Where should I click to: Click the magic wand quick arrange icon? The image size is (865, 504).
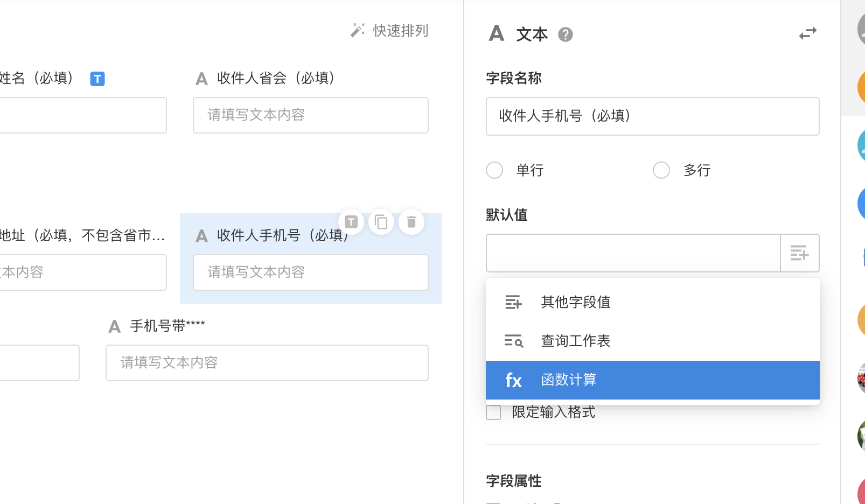coord(358,30)
